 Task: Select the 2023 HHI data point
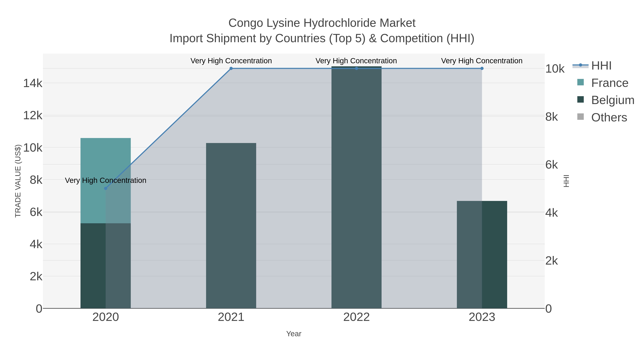point(482,68)
